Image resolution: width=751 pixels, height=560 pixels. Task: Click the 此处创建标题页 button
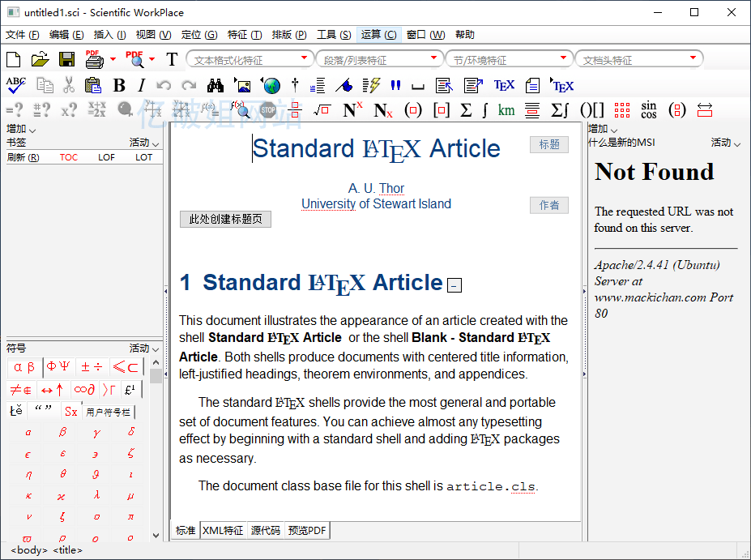(x=225, y=220)
